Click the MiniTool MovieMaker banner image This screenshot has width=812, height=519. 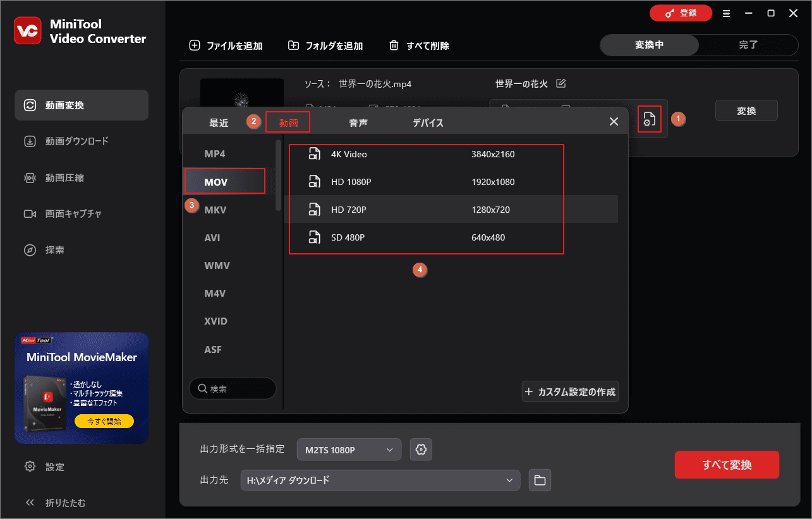tap(82, 388)
